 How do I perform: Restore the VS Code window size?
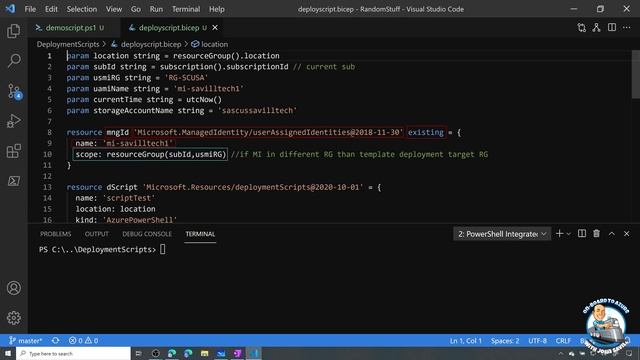(x=600, y=9)
